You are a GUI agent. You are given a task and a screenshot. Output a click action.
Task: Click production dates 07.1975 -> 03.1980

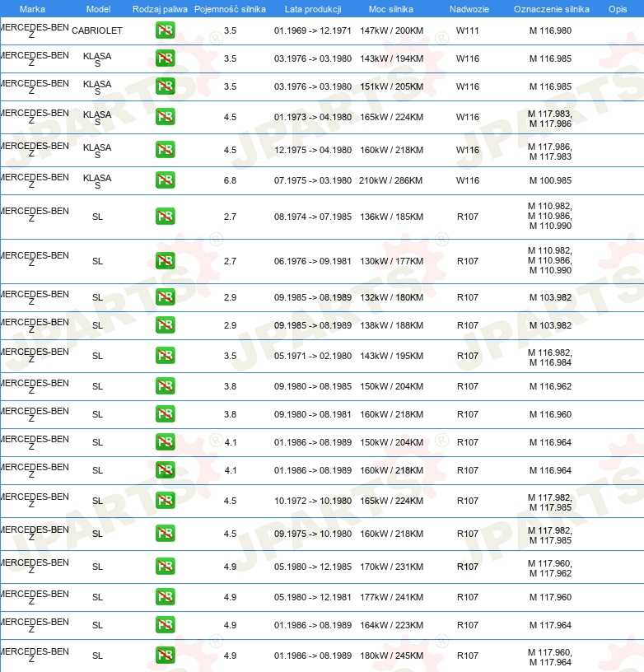pos(313,180)
